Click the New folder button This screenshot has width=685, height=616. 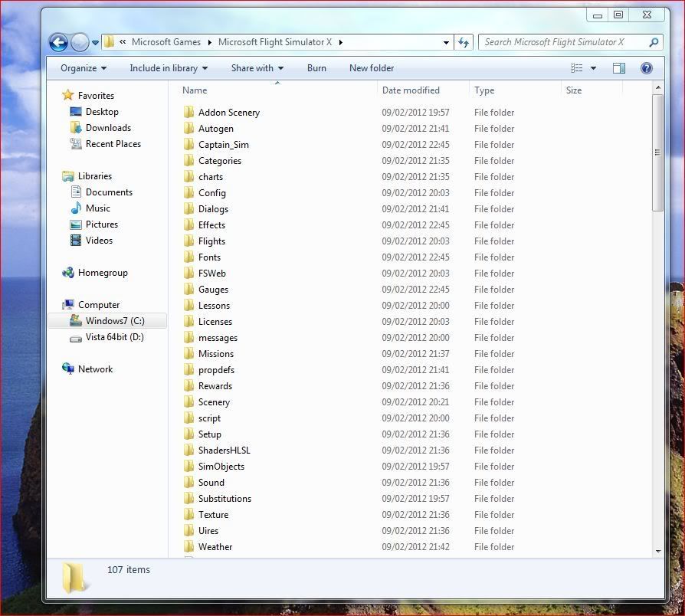tap(372, 68)
